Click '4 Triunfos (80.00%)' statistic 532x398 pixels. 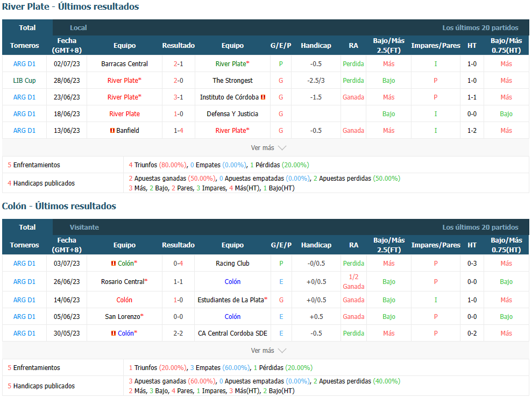[158, 165]
